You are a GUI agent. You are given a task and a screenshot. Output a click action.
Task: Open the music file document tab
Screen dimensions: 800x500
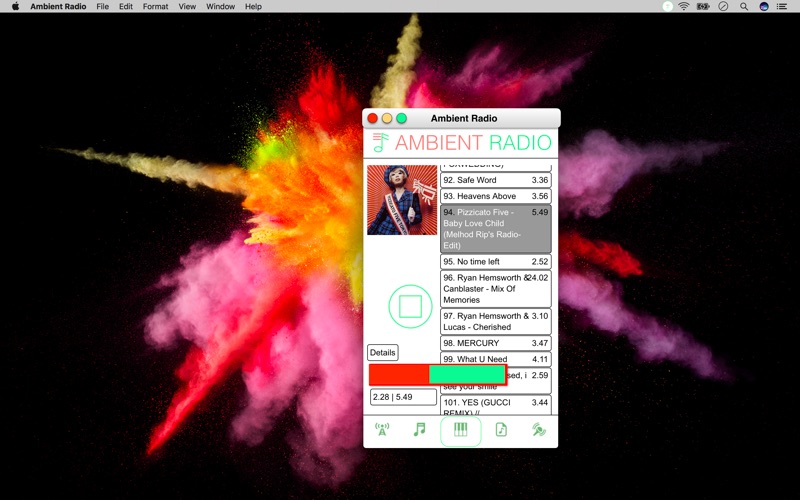[501, 430]
